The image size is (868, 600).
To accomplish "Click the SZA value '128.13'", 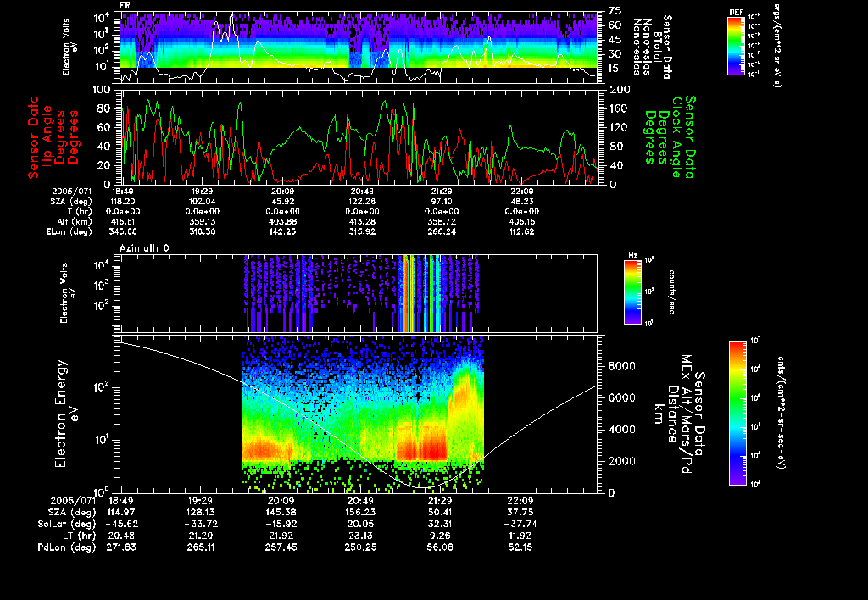I will click(x=200, y=513).
